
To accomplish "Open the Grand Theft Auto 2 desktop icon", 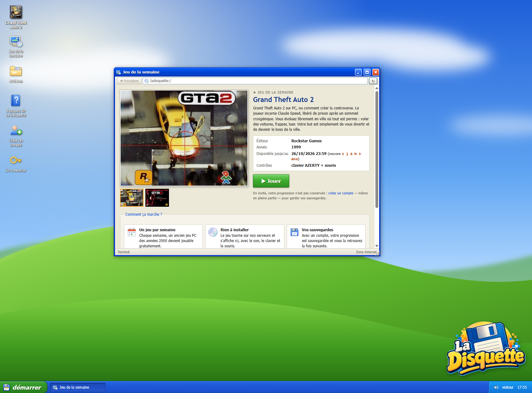I will coord(16,17).
